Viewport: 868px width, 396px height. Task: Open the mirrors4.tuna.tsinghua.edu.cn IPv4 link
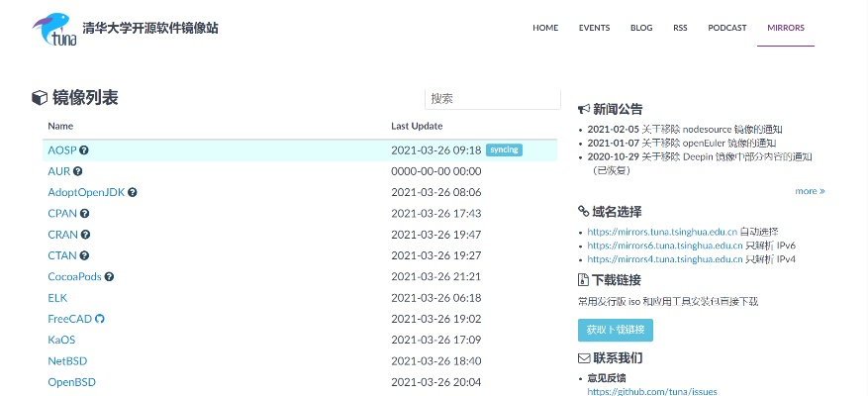click(665, 259)
